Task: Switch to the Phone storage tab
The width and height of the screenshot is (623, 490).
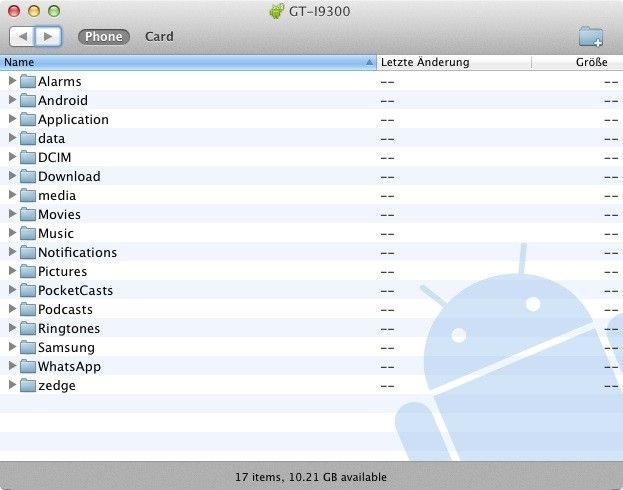Action: pyautogui.click(x=104, y=37)
